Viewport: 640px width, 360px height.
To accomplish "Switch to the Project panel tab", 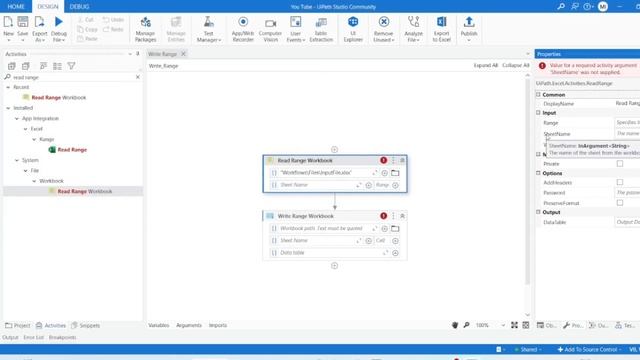I will pyautogui.click(x=18, y=325).
